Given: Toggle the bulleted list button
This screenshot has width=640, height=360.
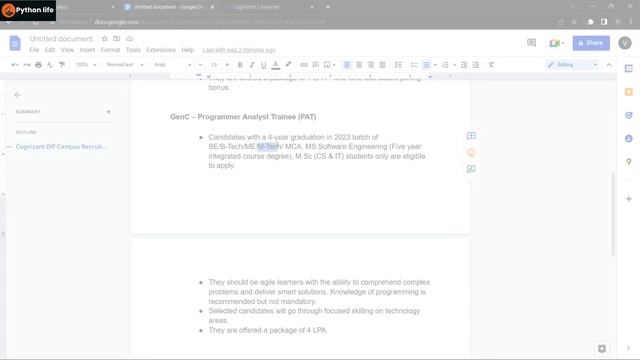Looking at the screenshot, I should 426,65.
